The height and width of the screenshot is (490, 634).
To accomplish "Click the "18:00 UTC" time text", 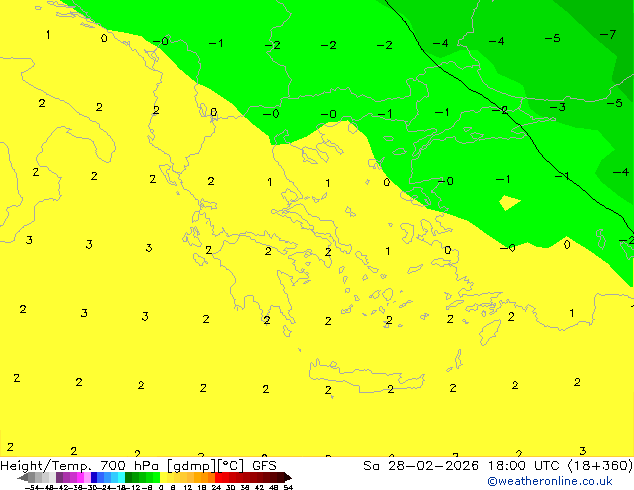I will 524,466.
